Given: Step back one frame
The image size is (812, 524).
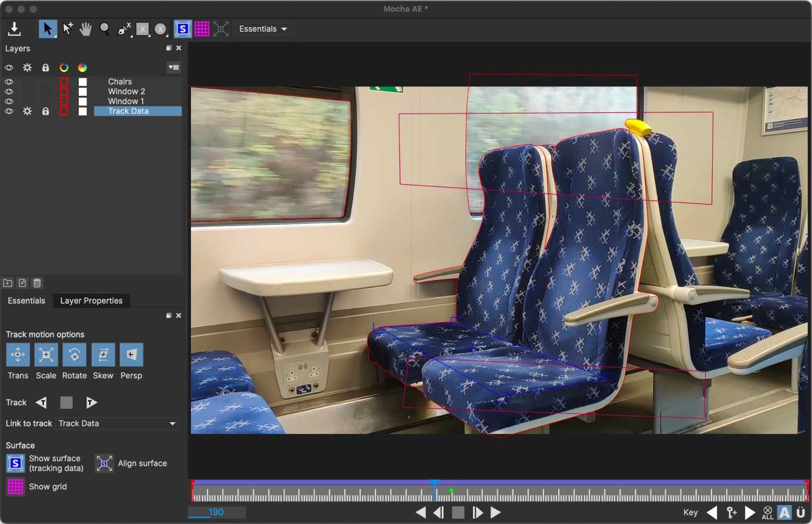Looking at the screenshot, I should (439, 513).
